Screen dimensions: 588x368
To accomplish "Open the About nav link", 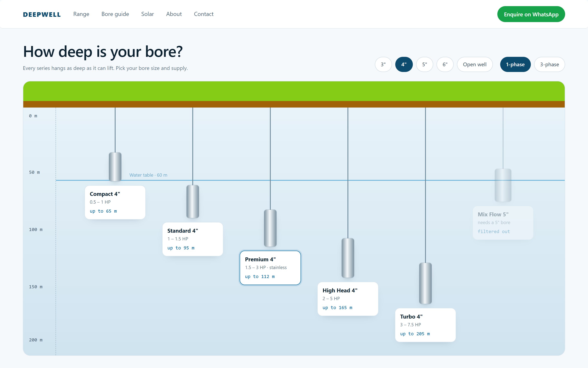I will click(174, 14).
